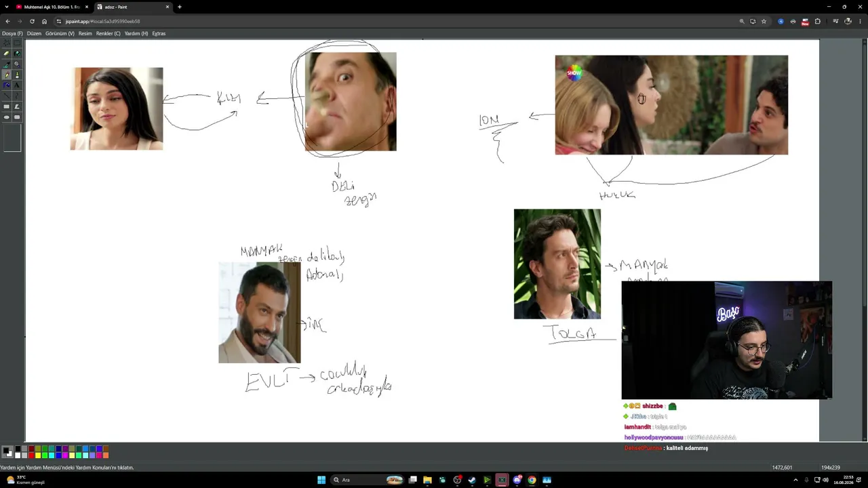Pick the yellow color swatch
Screen dimensions: 868x488
38,455
